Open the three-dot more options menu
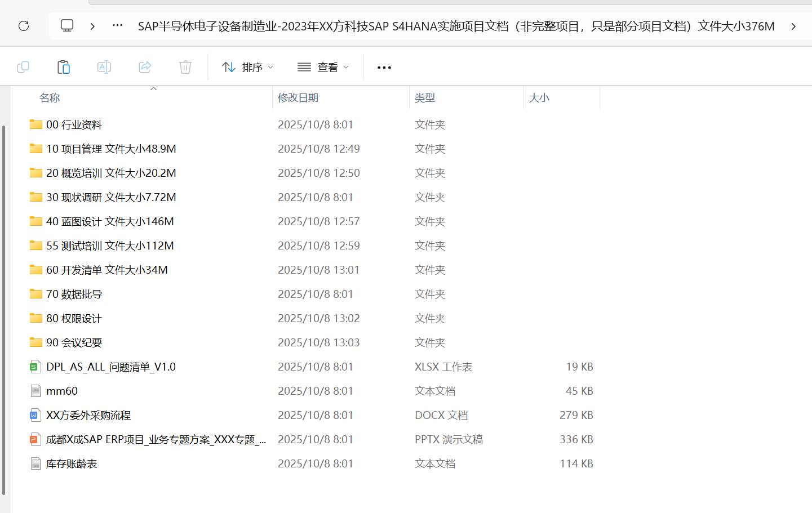Viewport: 812px width, 513px height. pos(384,68)
